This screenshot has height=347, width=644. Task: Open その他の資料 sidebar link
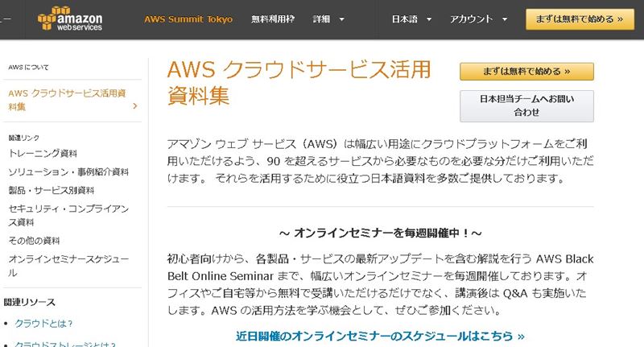click(x=34, y=241)
